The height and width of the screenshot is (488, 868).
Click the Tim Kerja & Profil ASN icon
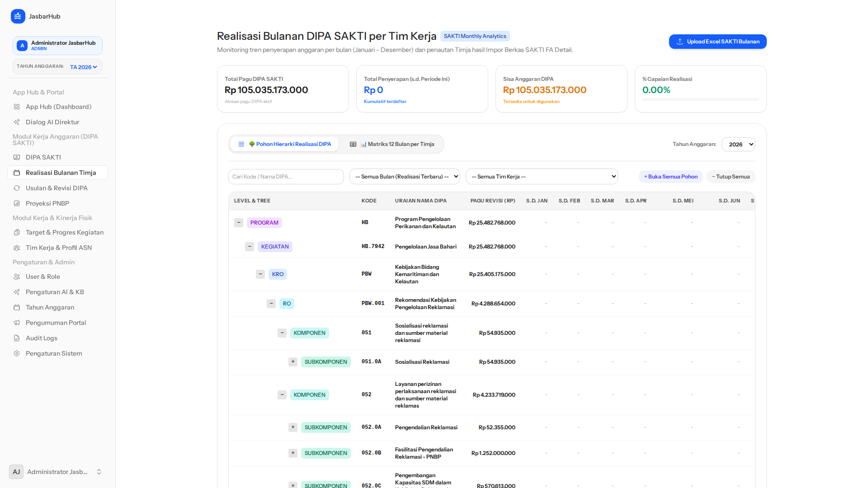pos(17,248)
